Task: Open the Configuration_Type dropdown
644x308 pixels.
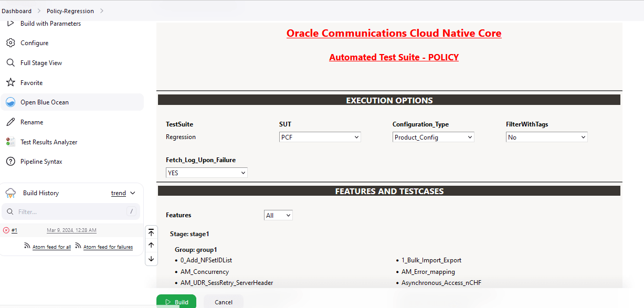Action: click(434, 137)
